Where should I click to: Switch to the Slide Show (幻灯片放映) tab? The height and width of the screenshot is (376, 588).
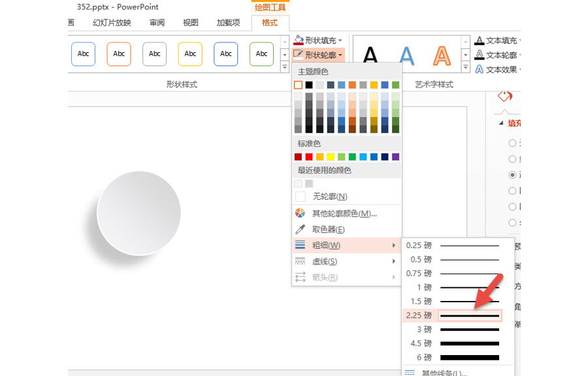point(112,23)
